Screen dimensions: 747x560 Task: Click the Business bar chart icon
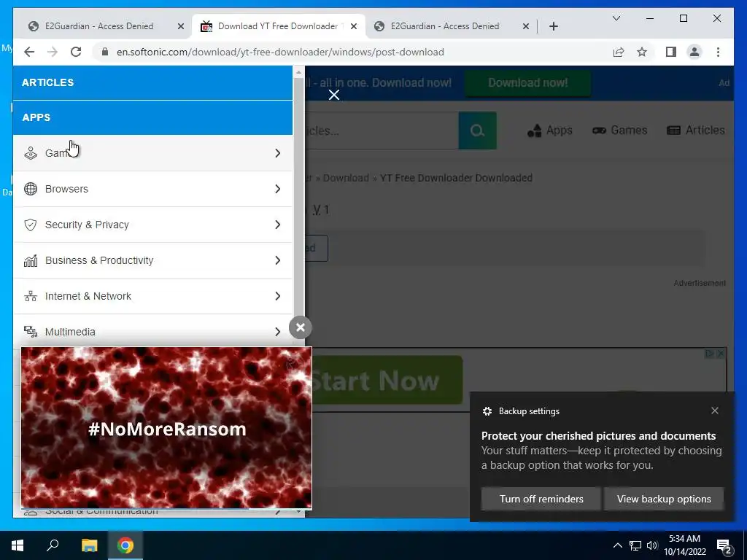click(x=31, y=260)
